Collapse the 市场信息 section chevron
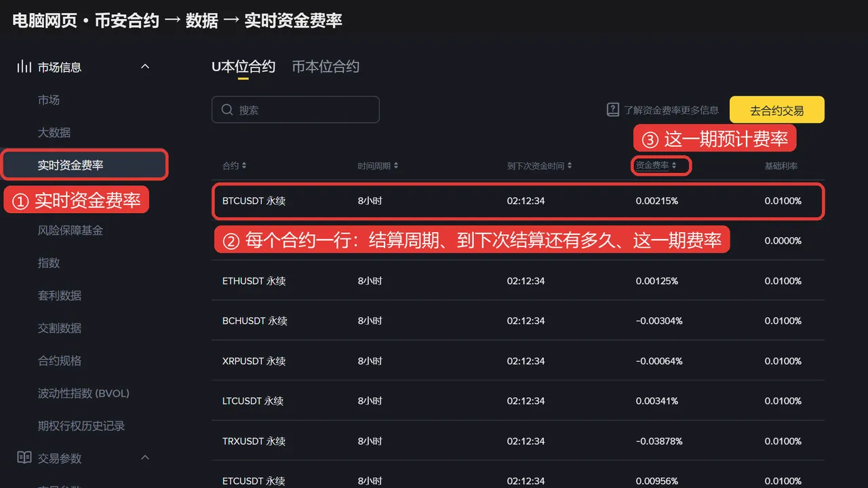The image size is (868, 488). pyautogui.click(x=145, y=67)
